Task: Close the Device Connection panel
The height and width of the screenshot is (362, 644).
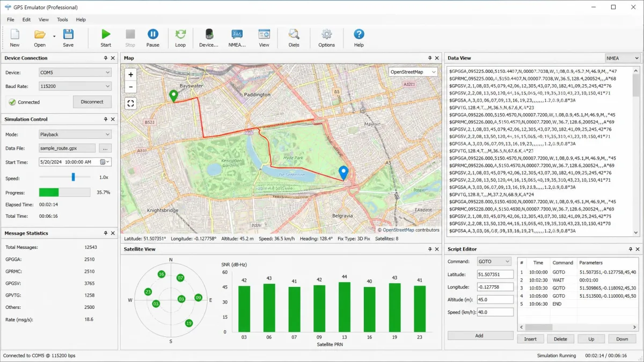Action: coord(113,58)
